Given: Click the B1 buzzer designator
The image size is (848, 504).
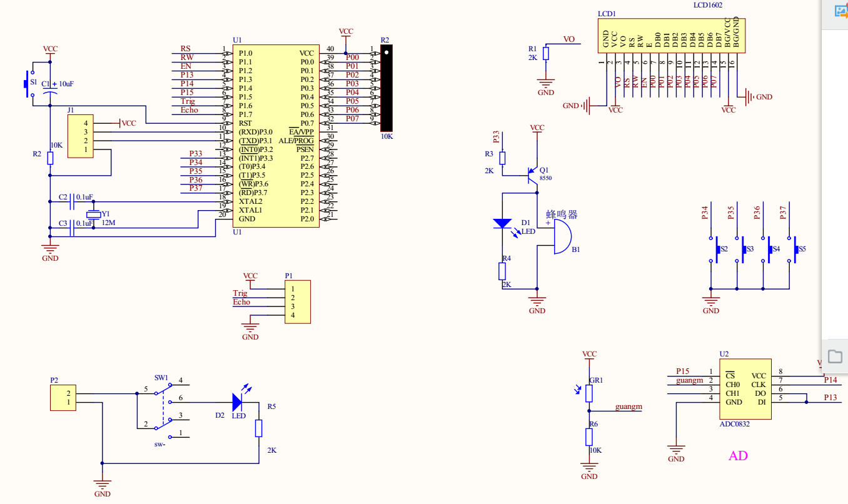Looking at the screenshot, I should point(576,249).
